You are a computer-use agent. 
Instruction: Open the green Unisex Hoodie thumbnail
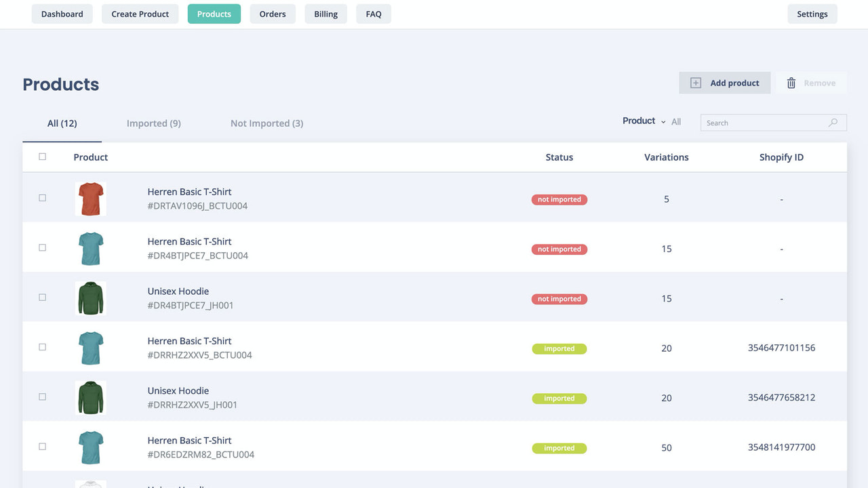pyautogui.click(x=90, y=298)
